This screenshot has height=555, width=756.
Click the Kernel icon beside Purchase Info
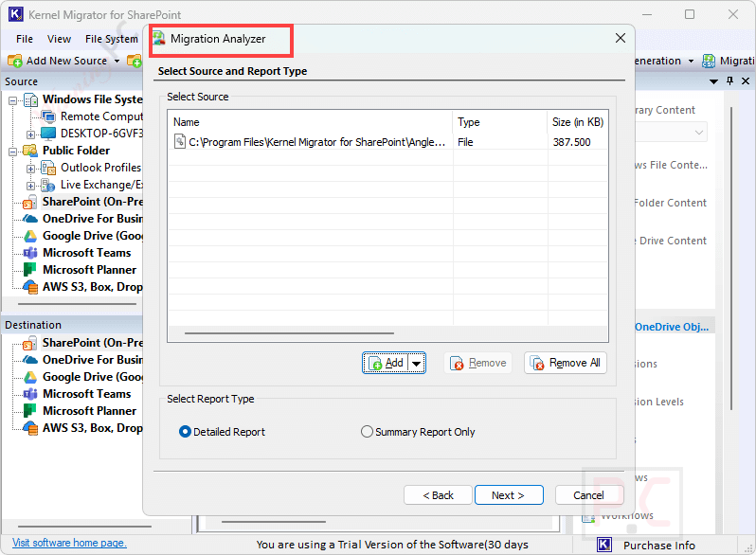604,545
